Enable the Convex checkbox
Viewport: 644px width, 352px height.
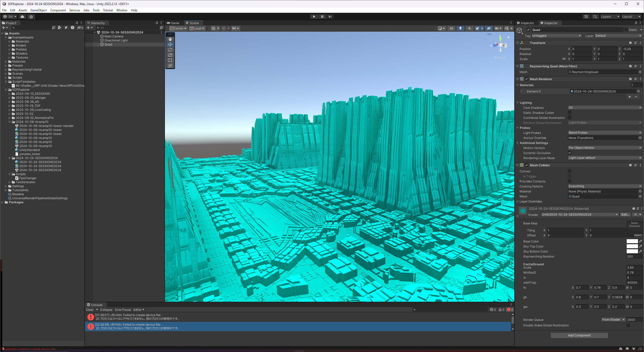[x=570, y=171]
